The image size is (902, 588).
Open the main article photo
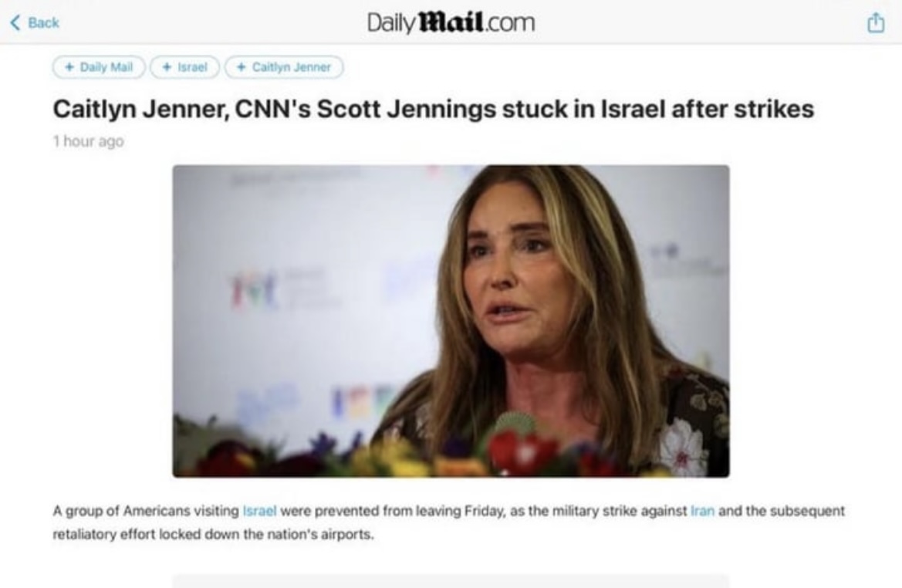pos(451,321)
